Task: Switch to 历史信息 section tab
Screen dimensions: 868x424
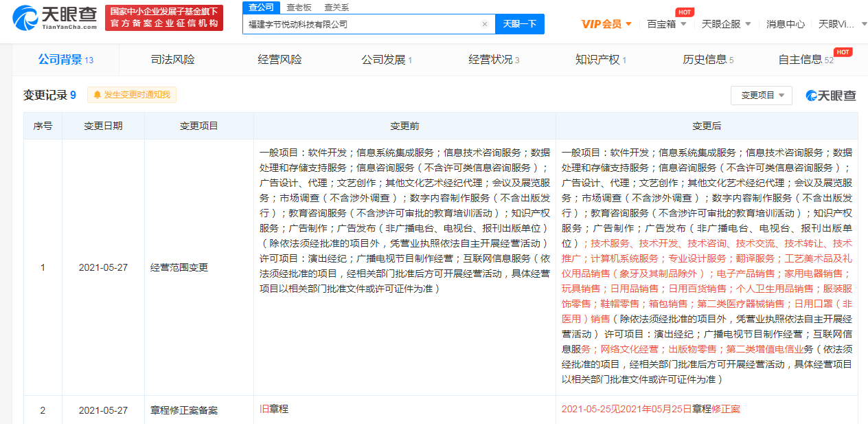Action: coord(708,60)
